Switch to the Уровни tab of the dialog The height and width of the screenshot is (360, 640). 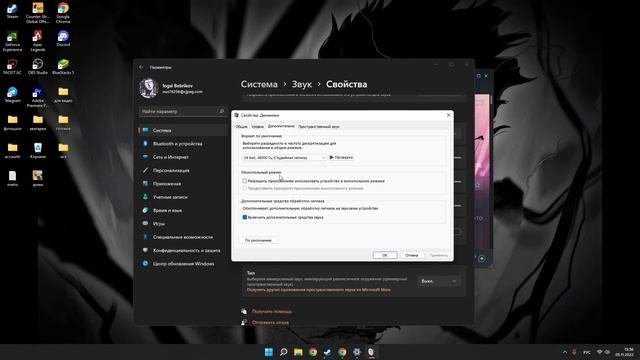click(257, 127)
